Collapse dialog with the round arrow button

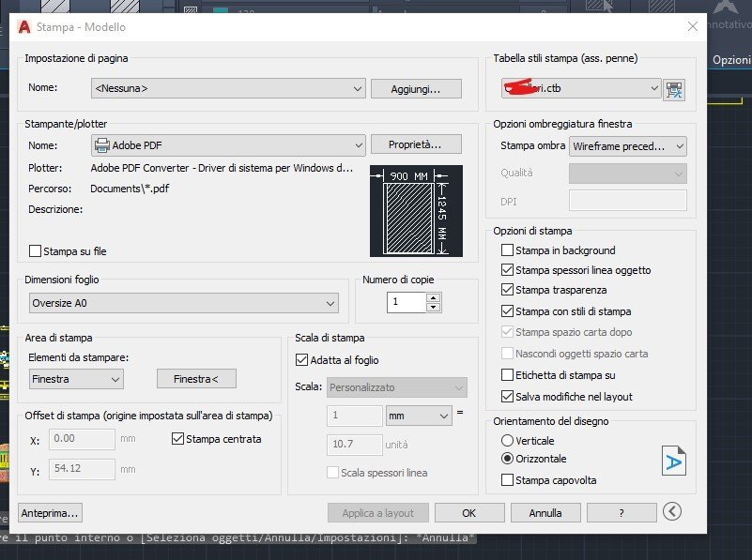point(672,511)
